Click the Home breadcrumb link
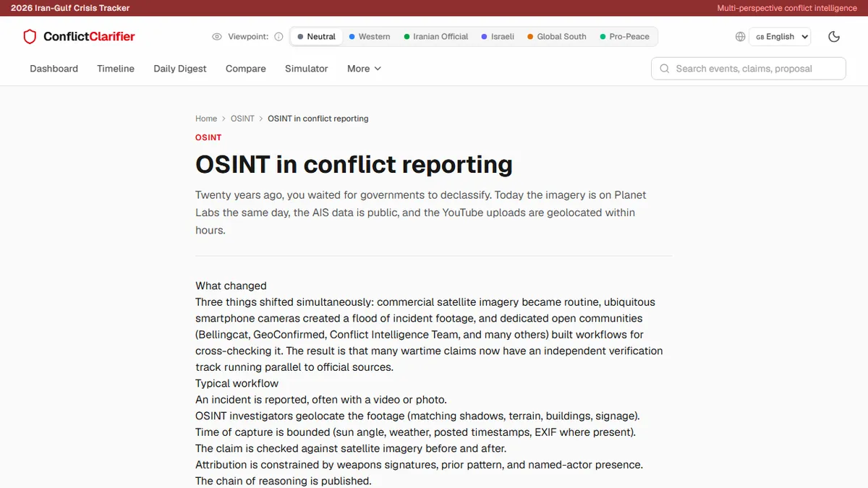 coord(206,119)
